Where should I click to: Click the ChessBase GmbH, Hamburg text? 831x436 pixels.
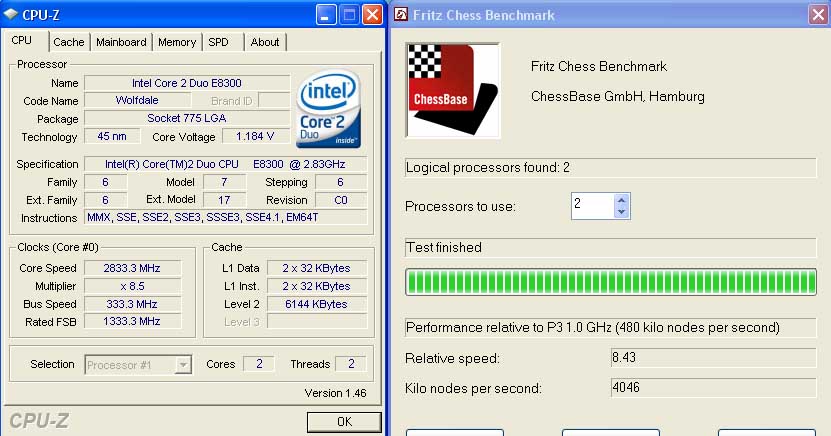618,96
